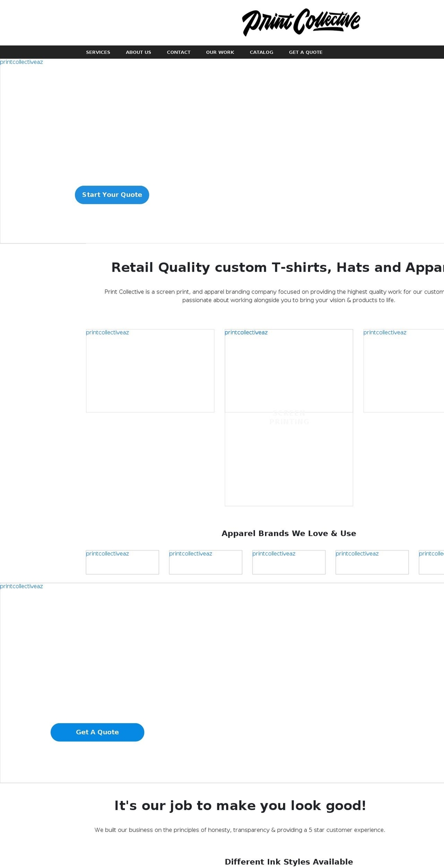This screenshot has width=444, height=868.
Task: Click the 'Different Ink Styles Available' heading
Action: point(289,862)
